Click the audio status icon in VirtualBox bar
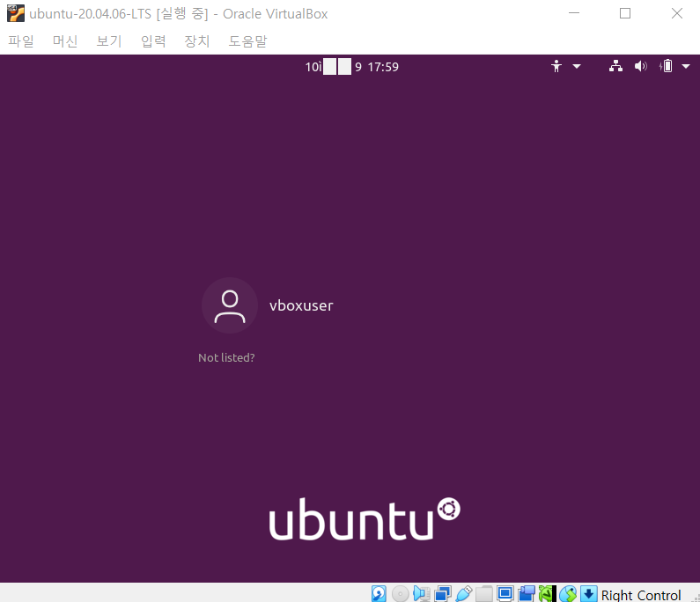The height and width of the screenshot is (602, 700). point(421,594)
